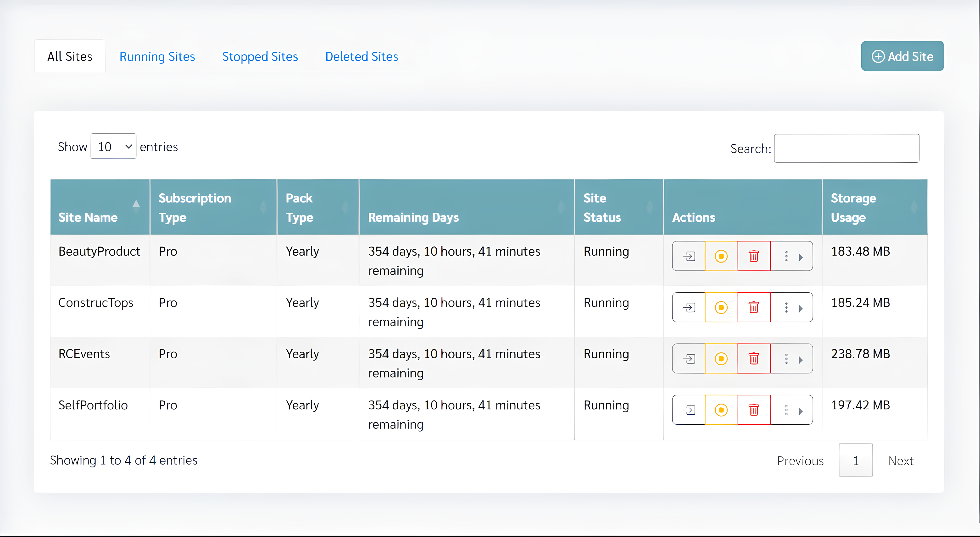Viewport: 980px width, 537px height.
Task: Focus the Search input field
Action: [x=846, y=148]
